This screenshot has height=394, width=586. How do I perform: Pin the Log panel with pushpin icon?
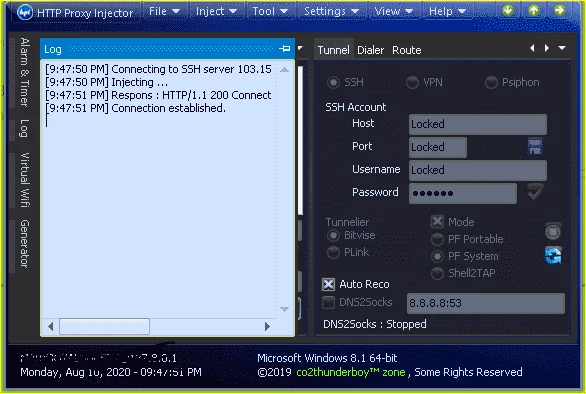tap(285, 49)
